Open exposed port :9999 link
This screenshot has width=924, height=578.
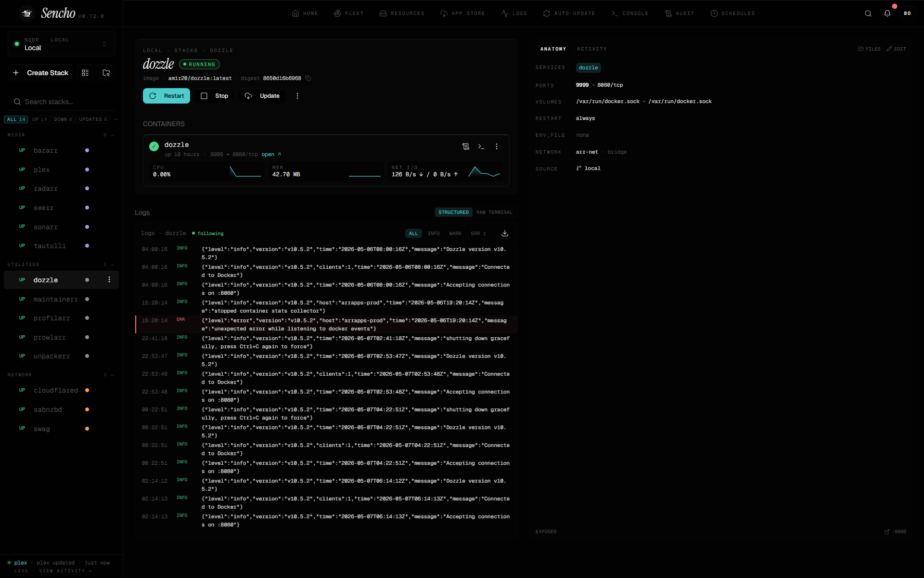(895, 532)
